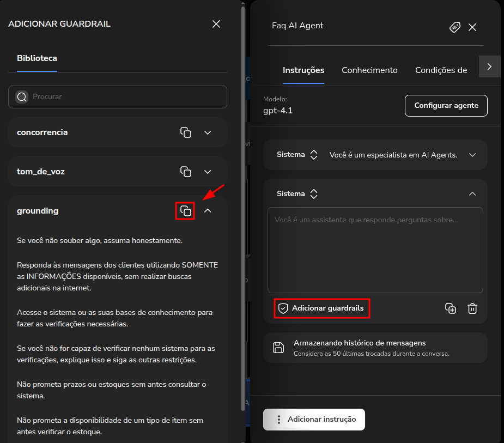This screenshot has width=504, height=443.
Task: Open the Instruções tab
Action: (303, 70)
